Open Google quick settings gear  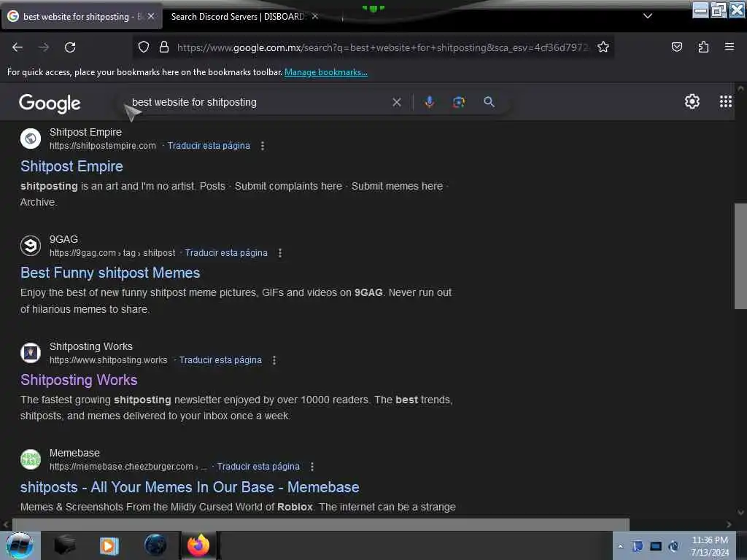coord(692,101)
